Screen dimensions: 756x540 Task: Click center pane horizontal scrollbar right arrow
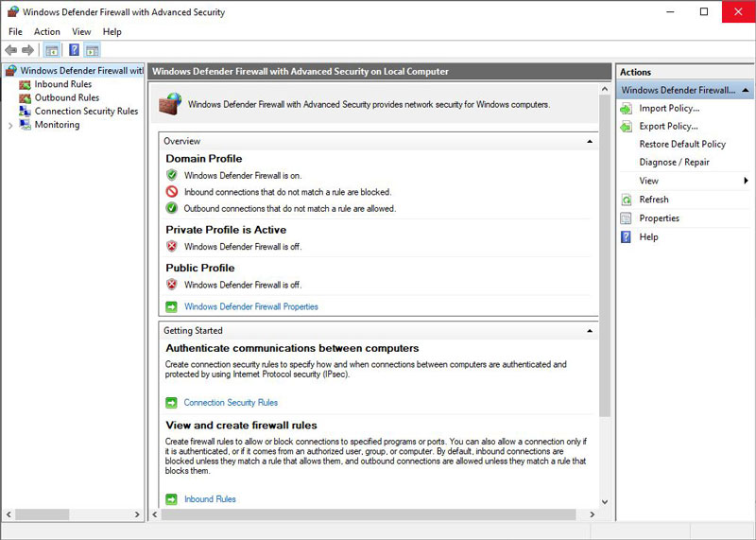(x=593, y=514)
